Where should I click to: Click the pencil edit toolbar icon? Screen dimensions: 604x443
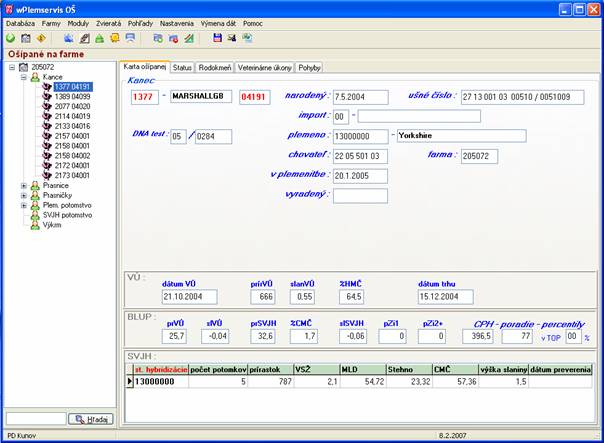click(x=85, y=38)
